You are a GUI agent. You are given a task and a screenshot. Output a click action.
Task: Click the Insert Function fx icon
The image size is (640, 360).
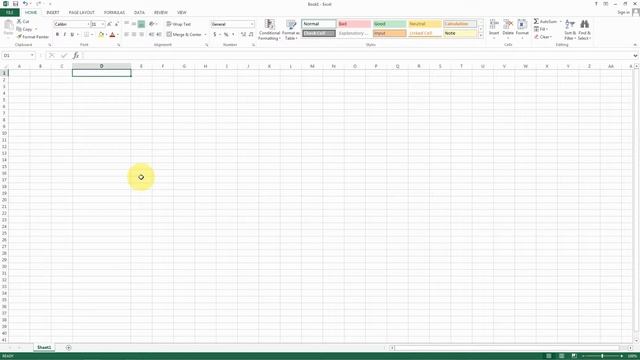click(x=76, y=56)
